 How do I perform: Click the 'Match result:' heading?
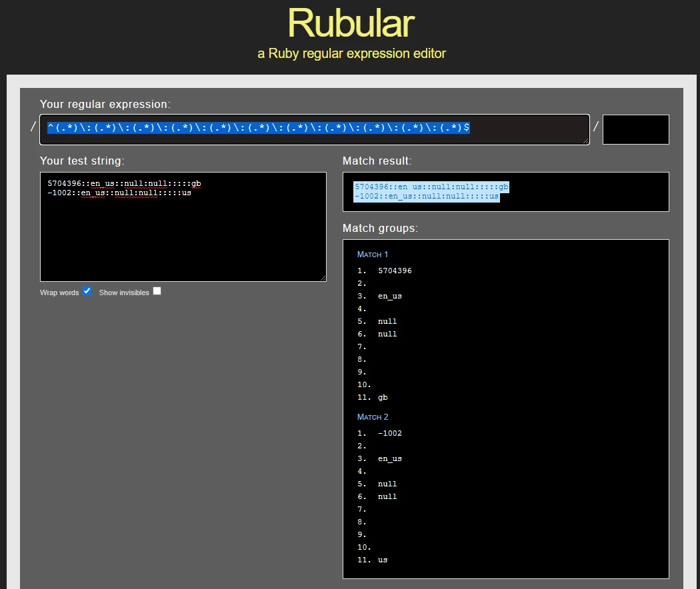click(x=377, y=161)
